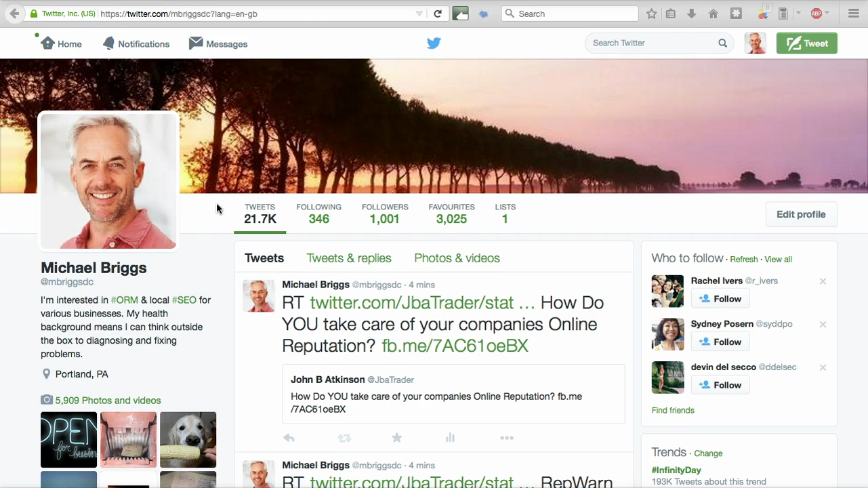Click the green screenshot extension icon
Screen dimensions: 868x488
coord(461,14)
